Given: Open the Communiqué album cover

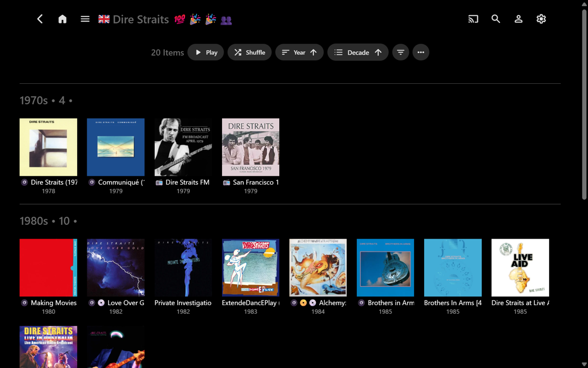Looking at the screenshot, I should click(115, 147).
